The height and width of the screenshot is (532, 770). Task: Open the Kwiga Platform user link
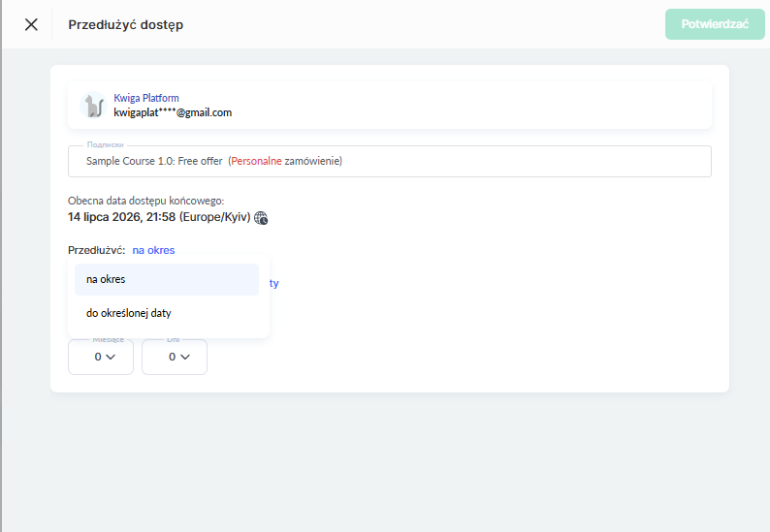pyautogui.click(x=146, y=98)
